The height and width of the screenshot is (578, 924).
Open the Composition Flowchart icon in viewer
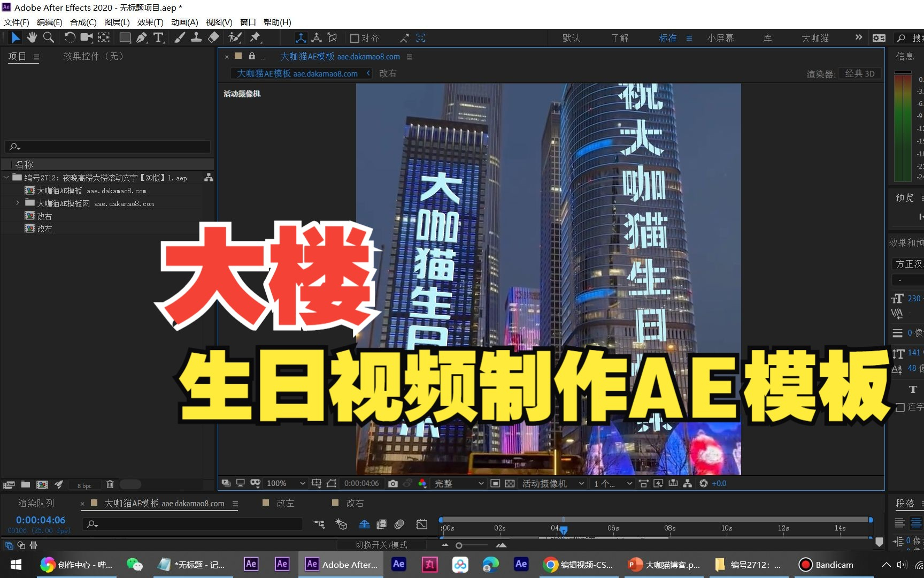[x=688, y=483]
